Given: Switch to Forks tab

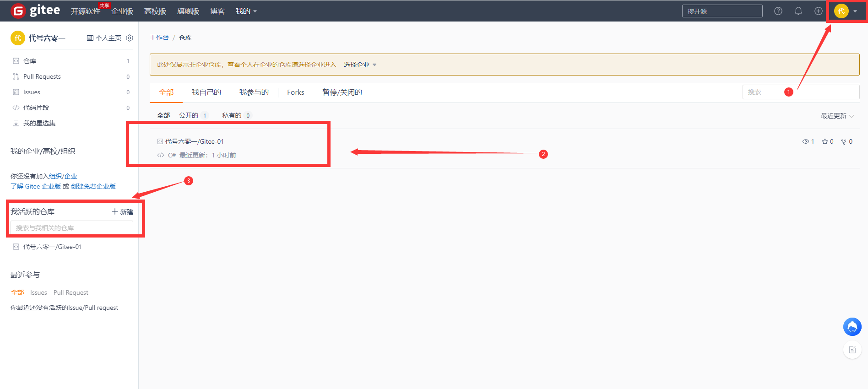Looking at the screenshot, I should (296, 92).
